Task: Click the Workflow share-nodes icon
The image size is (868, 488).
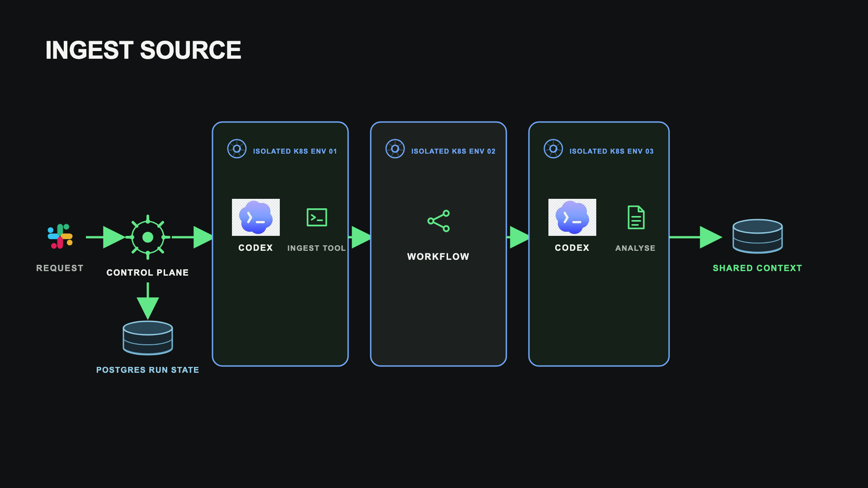Action: 439,221
